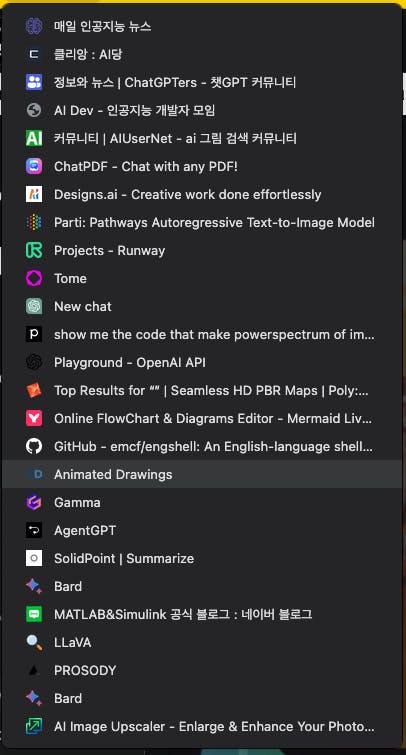Click the OpenAI icon beside Playground
This screenshot has width=406, height=755.
(34, 362)
